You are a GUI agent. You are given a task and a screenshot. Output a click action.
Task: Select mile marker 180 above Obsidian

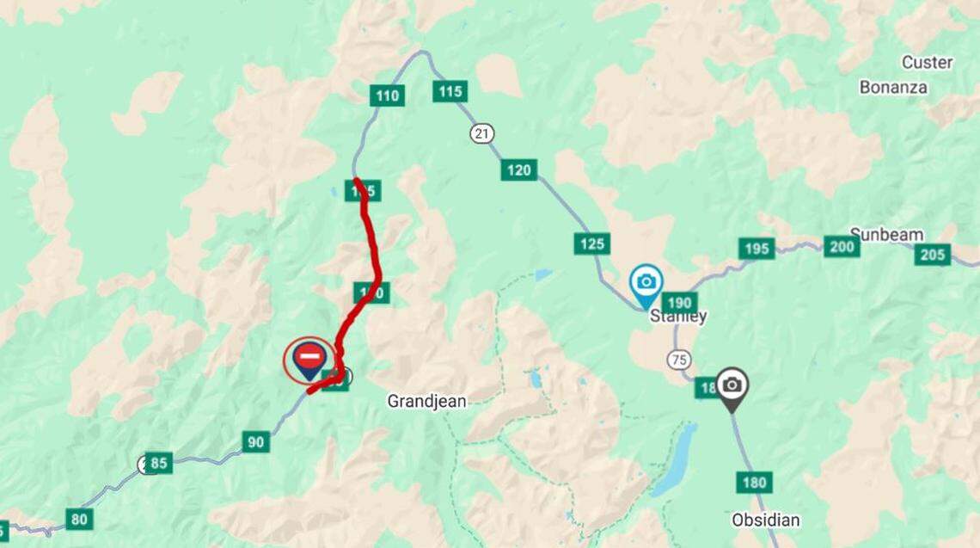754,483
